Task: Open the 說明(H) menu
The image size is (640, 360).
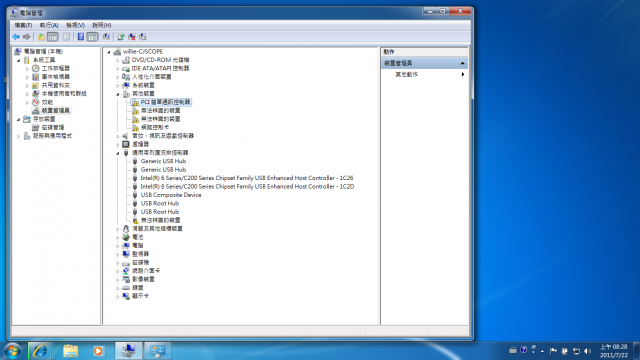Action: (102, 25)
